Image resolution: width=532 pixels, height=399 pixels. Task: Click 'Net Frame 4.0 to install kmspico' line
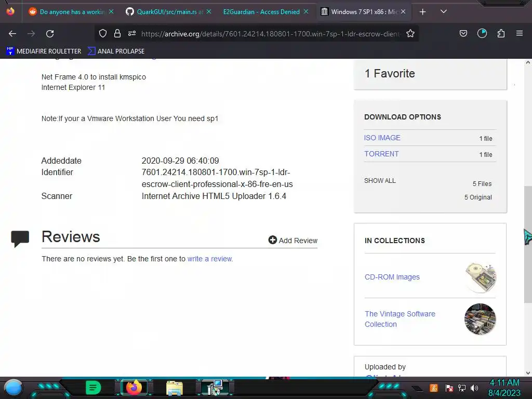94,77
